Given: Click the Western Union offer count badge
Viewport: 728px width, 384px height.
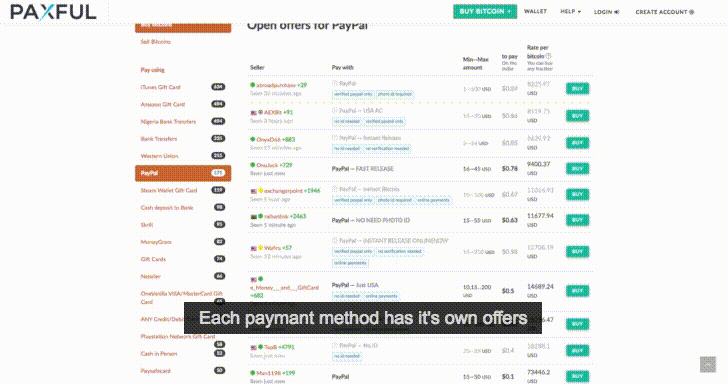Looking at the screenshot, I should click(218, 156).
